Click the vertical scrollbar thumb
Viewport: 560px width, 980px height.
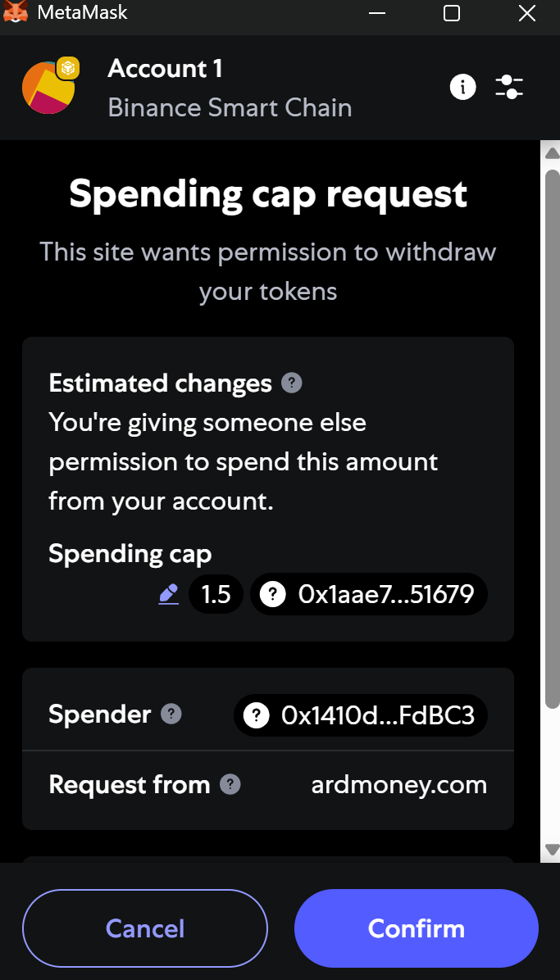pos(552,434)
